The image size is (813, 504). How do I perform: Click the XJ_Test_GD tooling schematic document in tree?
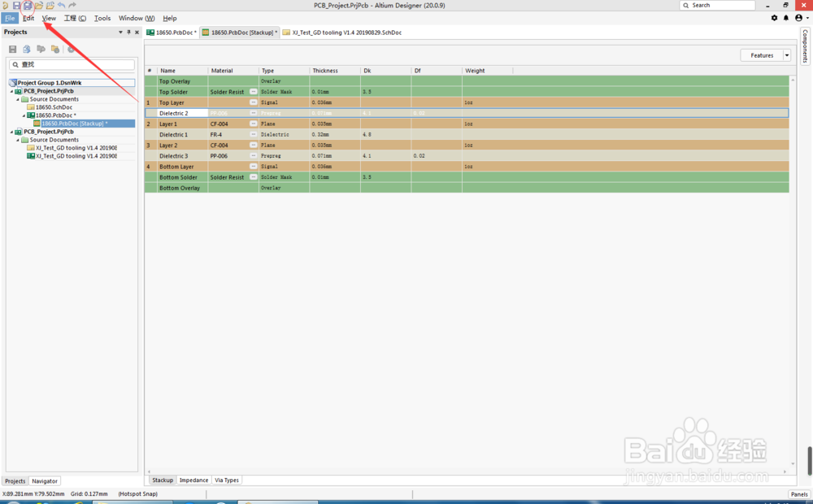coord(72,148)
